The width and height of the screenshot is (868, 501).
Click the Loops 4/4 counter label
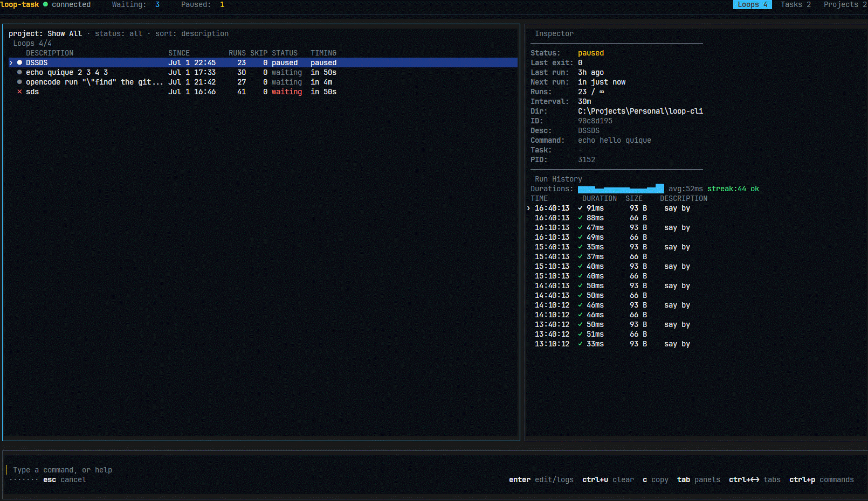32,43
